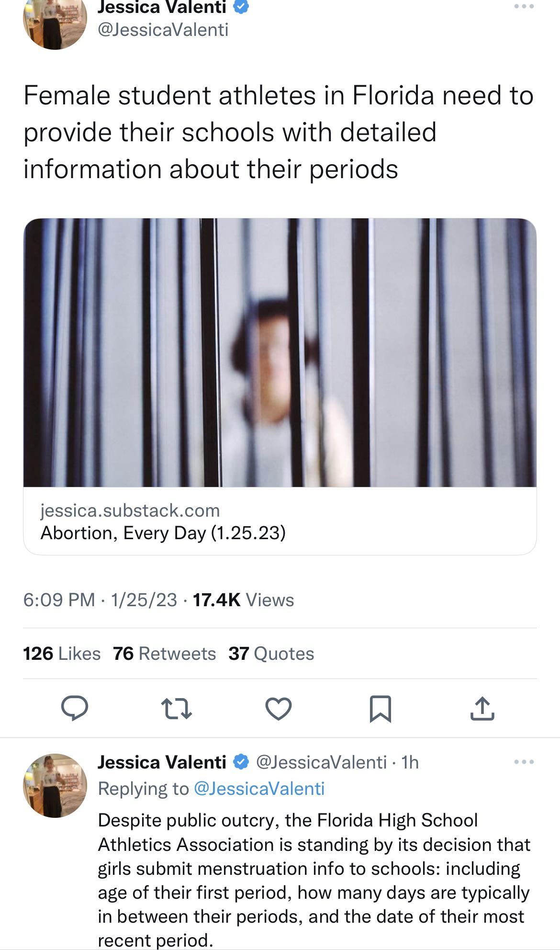
Task: Click the 6:09 PM tweet timestamp
Action: point(59,600)
